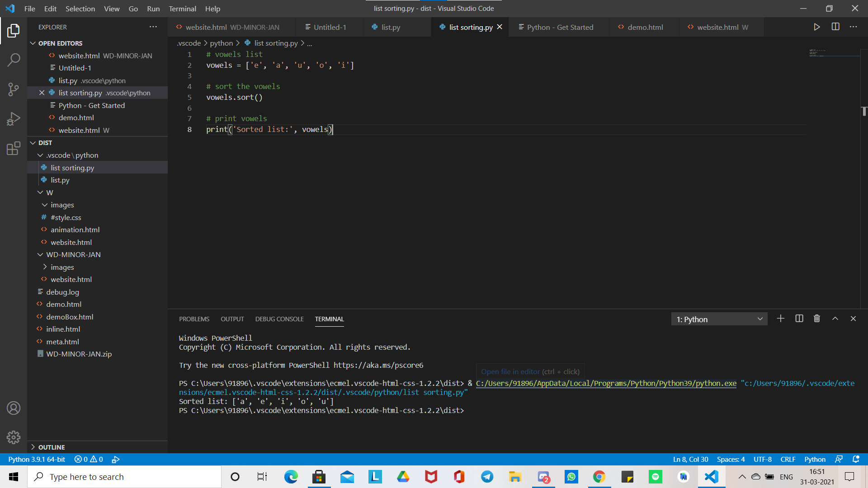Screen dimensions: 868x488
Task: Maximize the terminal panel size
Action: click(835, 319)
